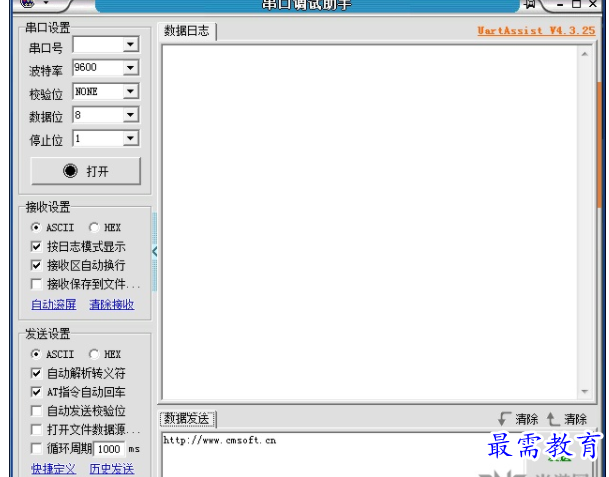Screen dimensions: 609x477
Task: Click the data log scrollbar up arrow
Action: point(585,54)
